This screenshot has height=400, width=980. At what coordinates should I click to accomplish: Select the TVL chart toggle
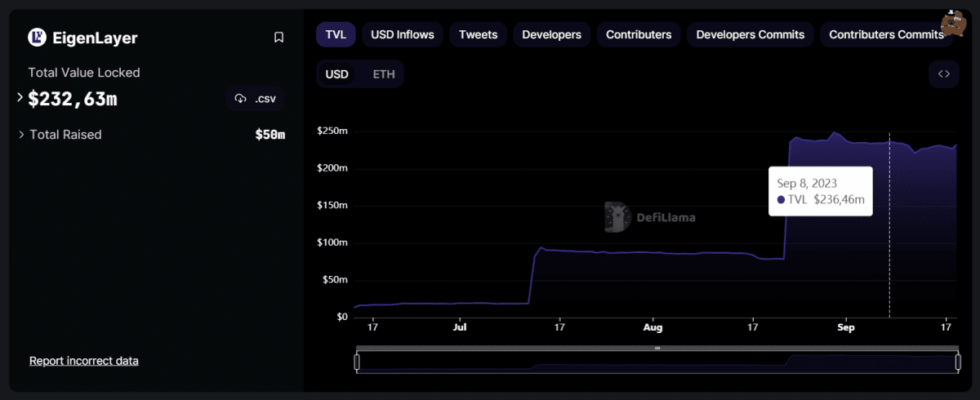[336, 34]
